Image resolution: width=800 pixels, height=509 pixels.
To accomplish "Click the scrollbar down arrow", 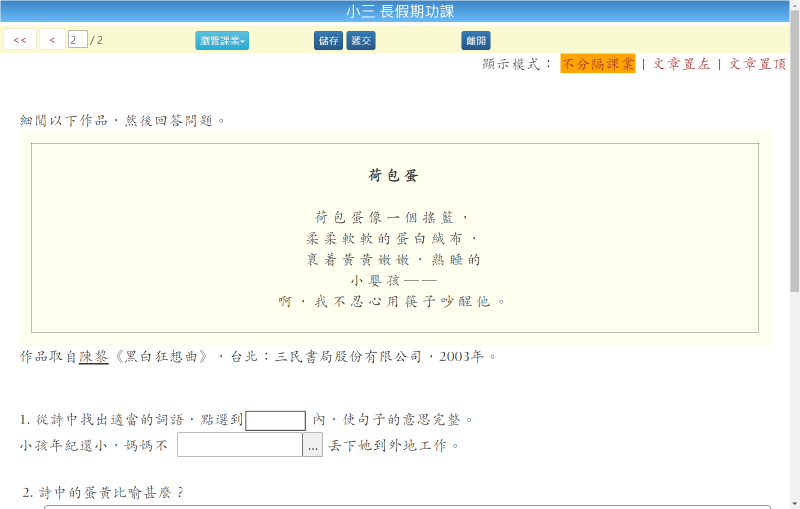I will point(794,502).
